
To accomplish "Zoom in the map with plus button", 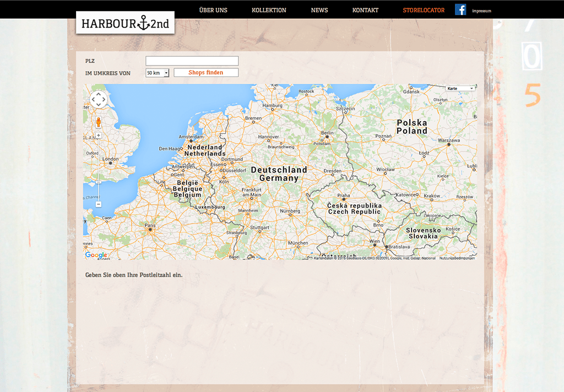I will click(99, 135).
